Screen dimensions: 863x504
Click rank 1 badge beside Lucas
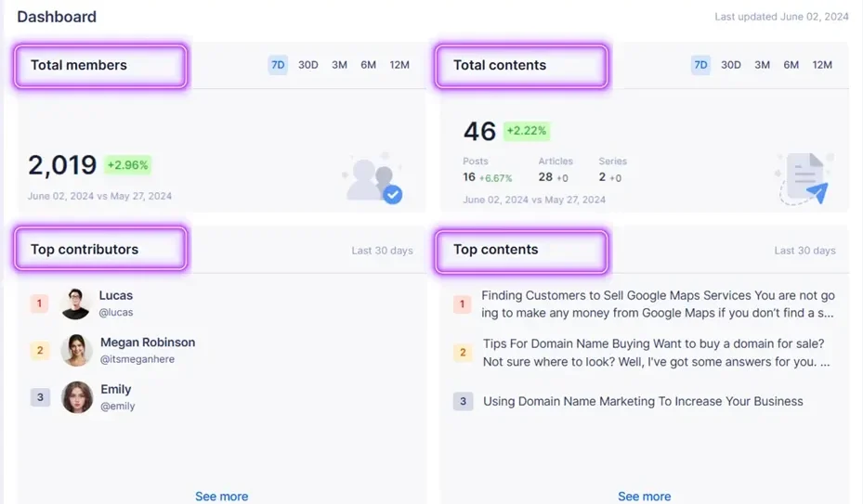click(39, 304)
